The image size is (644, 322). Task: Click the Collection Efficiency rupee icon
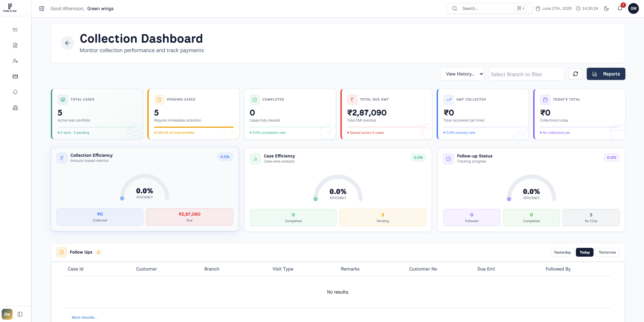[x=62, y=158]
